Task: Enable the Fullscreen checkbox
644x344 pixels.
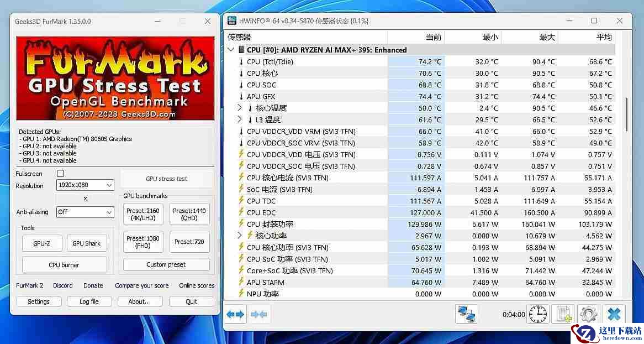Action: point(61,174)
